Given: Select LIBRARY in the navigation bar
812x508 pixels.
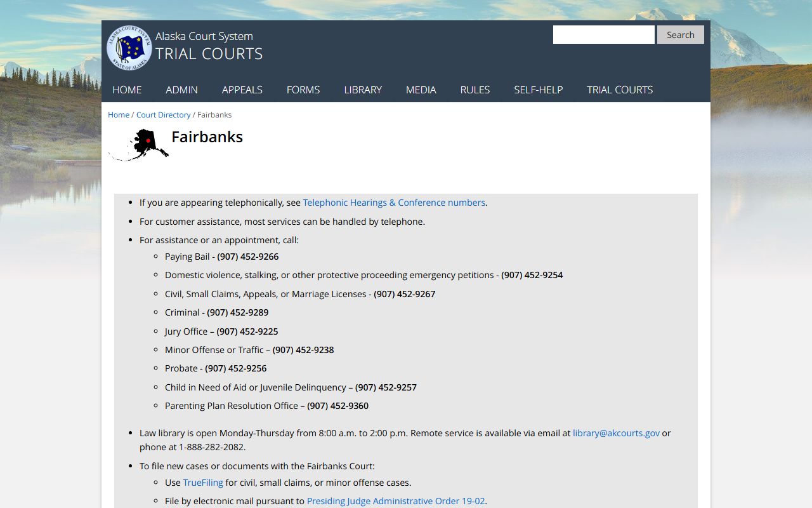Looking at the screenshot, I should pos(363,90).
